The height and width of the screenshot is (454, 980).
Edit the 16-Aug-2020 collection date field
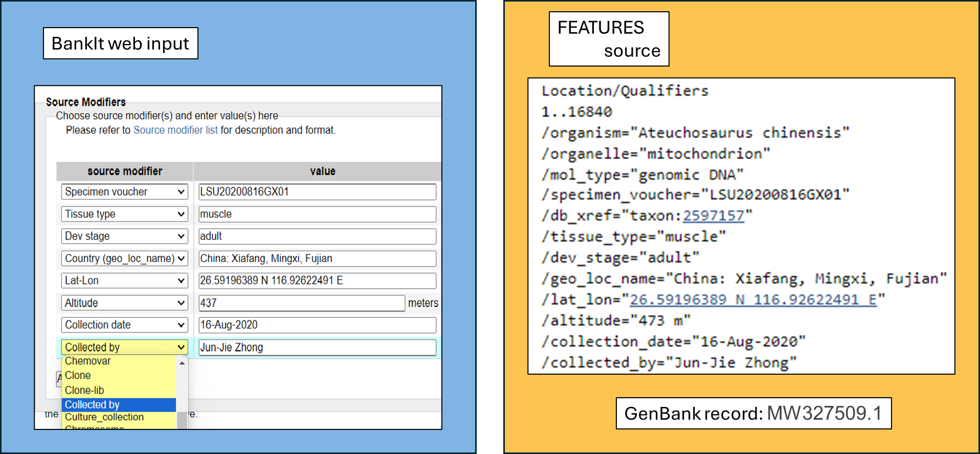point(317,325)
